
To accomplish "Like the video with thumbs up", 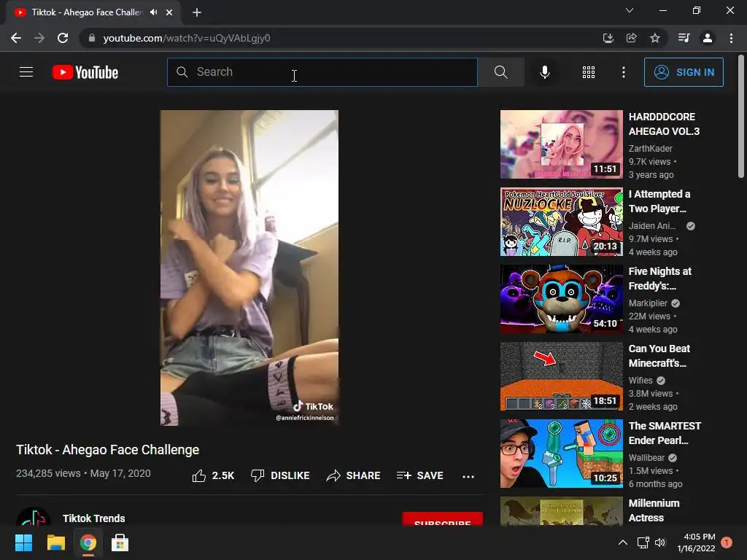I will click(213, 475).
